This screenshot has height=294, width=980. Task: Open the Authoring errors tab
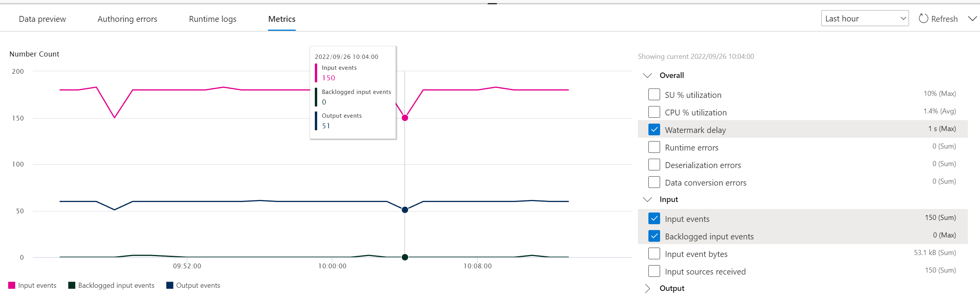(x=127, y=19)
